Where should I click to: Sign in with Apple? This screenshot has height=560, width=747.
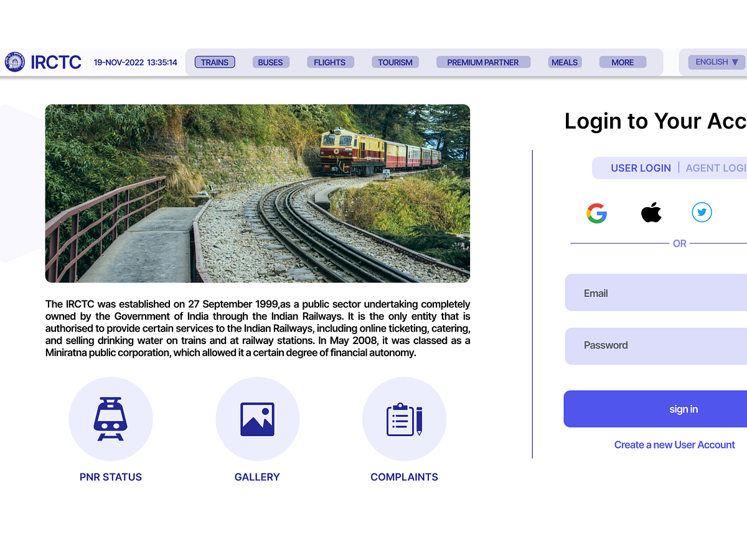(x=651, y=212)
